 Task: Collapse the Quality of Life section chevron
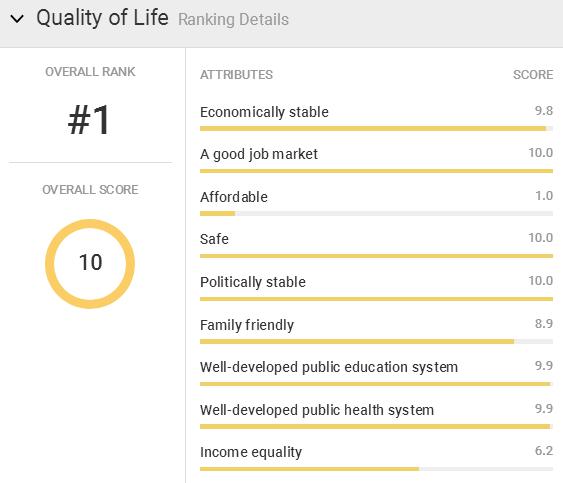pos(17,19)
